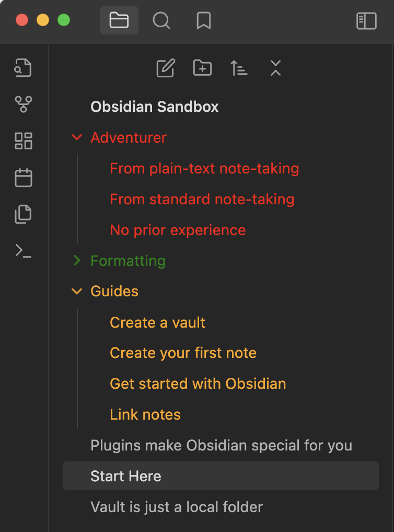The height and width of the screenshot is (532, 394).
Task: Collapse all folders icon
Action: point(275,68)
